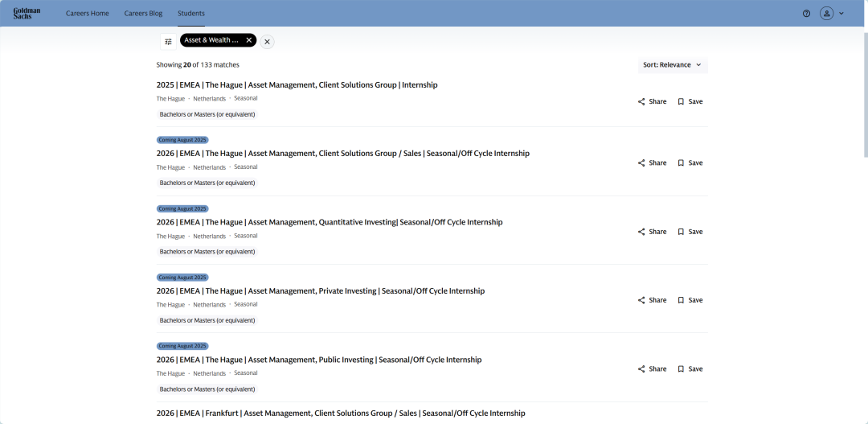This screenshot has width=868, height=424.
Task: Click 'Seasonal' label under Private Investing listing
Action: [246, 304]
